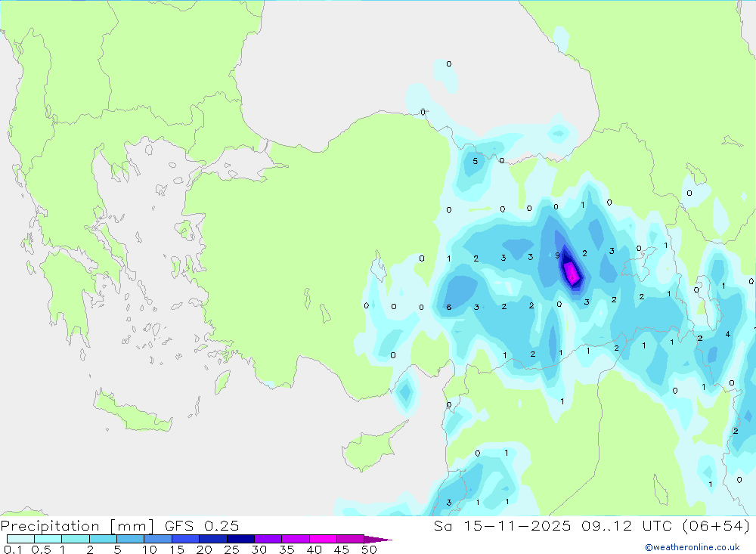
Task: Click Crete island on the map
Action: click(131, 413)
